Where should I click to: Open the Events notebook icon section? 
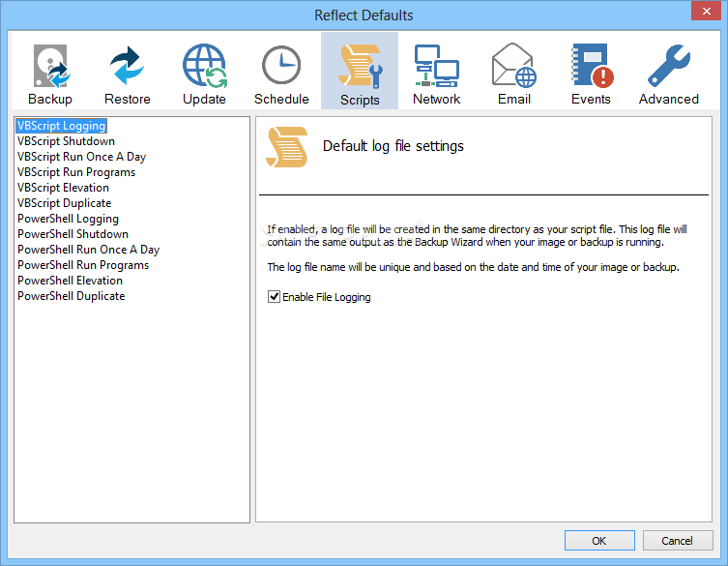pos(591,72)
